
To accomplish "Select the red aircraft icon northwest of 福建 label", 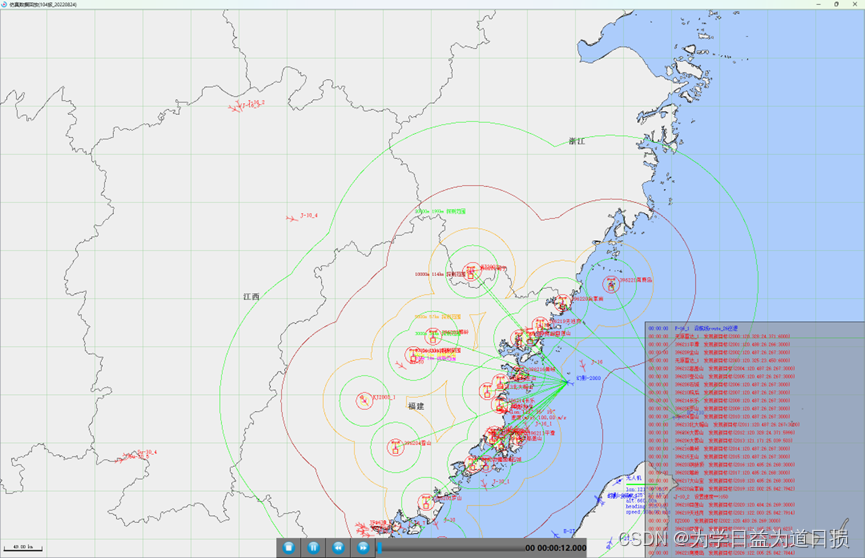I will coord(401,365).
